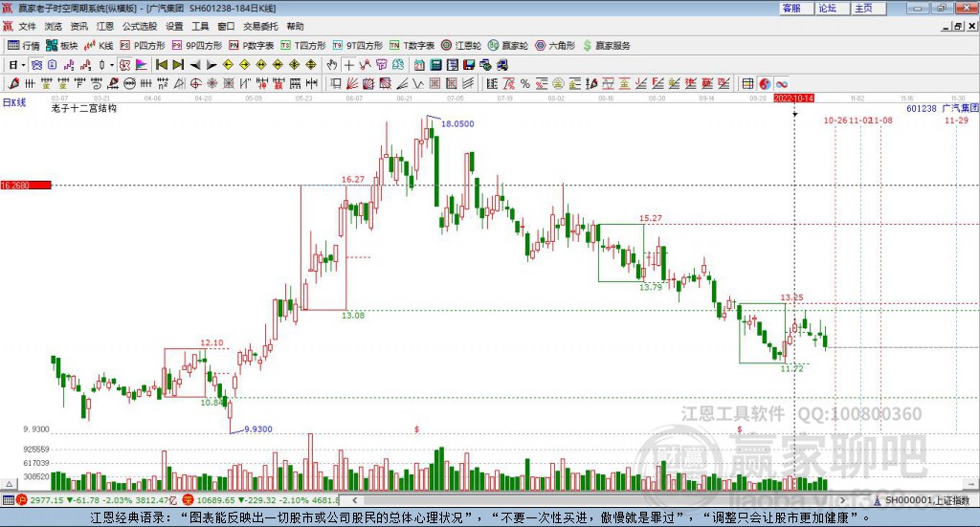Switch to K线 chart view

pyautogui.click(x=99, y=46)
